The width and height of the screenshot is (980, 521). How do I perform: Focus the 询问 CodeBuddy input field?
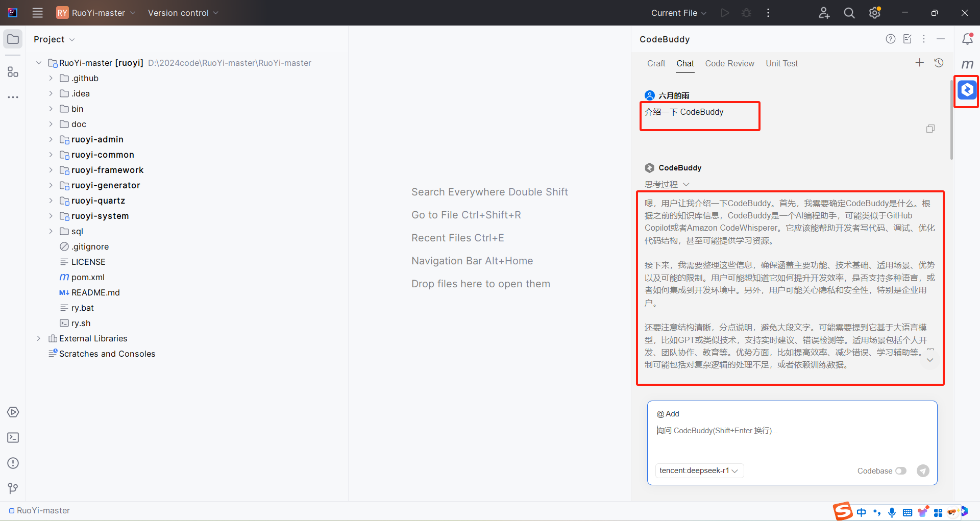pyautogui.click(x=792, y=431)
